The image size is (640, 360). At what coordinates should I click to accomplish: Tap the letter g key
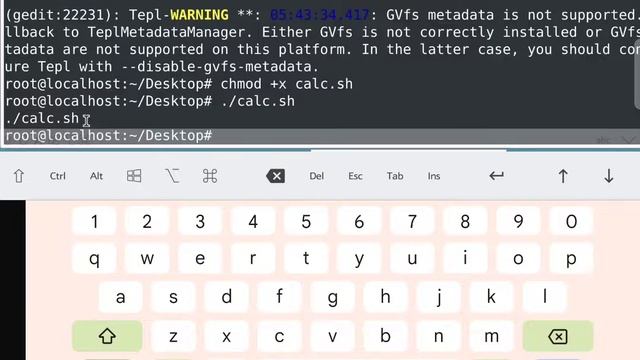pos(333,297)
